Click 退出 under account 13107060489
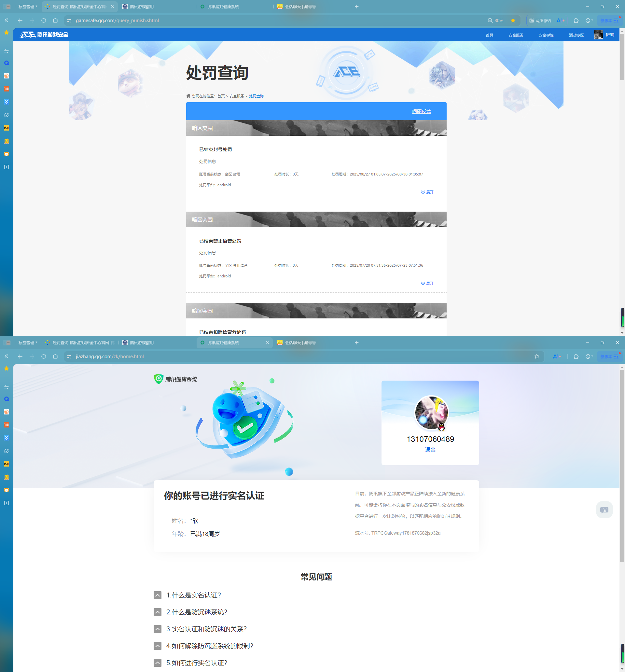Image resolution: width=625 pixels, height=672 pixels. point(430,450)
